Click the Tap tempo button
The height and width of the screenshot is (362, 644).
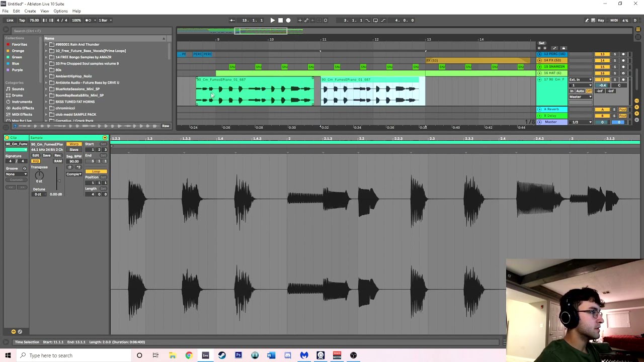[22, 20]
